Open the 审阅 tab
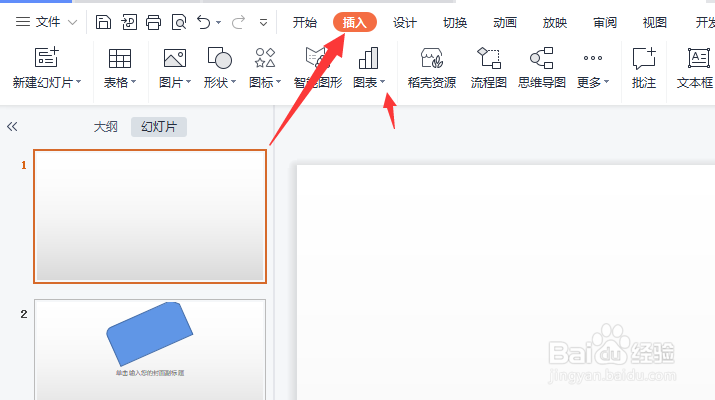Image resolution: width=715 pixels, height=400 pixels. [x=605, y=22]
